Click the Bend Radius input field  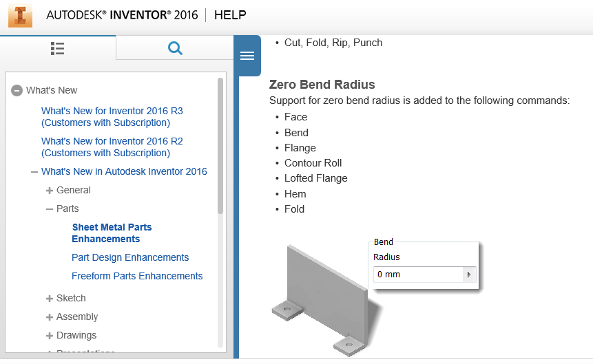click(x=417, y=275)
